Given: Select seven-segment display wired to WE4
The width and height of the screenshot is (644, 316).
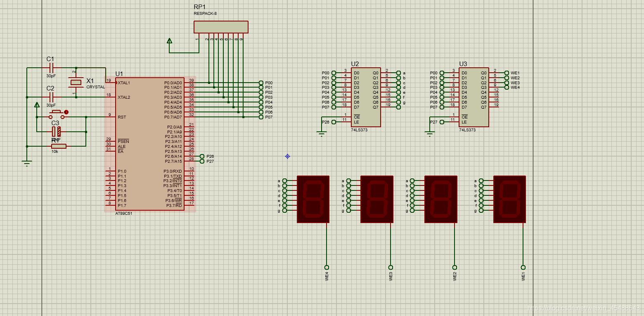Looking at the screenshot, I should [x=313, y=199].
